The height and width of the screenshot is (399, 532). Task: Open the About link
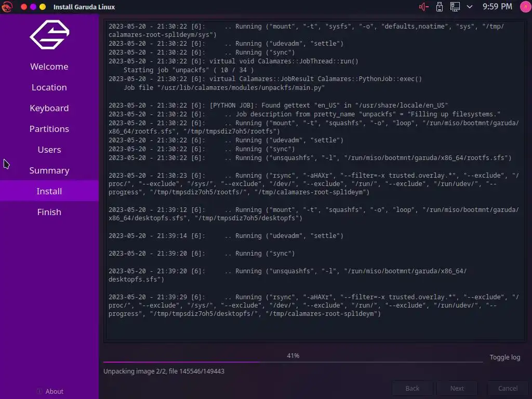[54, 392]
